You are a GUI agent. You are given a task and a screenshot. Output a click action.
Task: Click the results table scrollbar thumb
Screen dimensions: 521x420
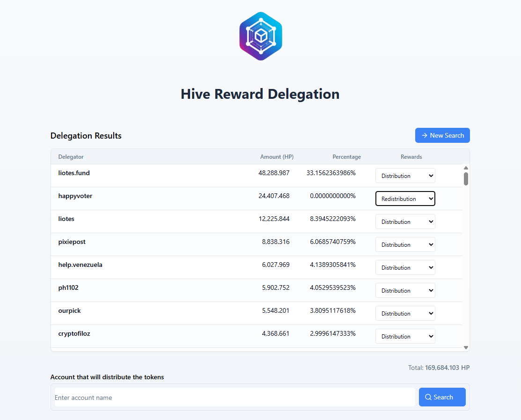coord(466,179)
